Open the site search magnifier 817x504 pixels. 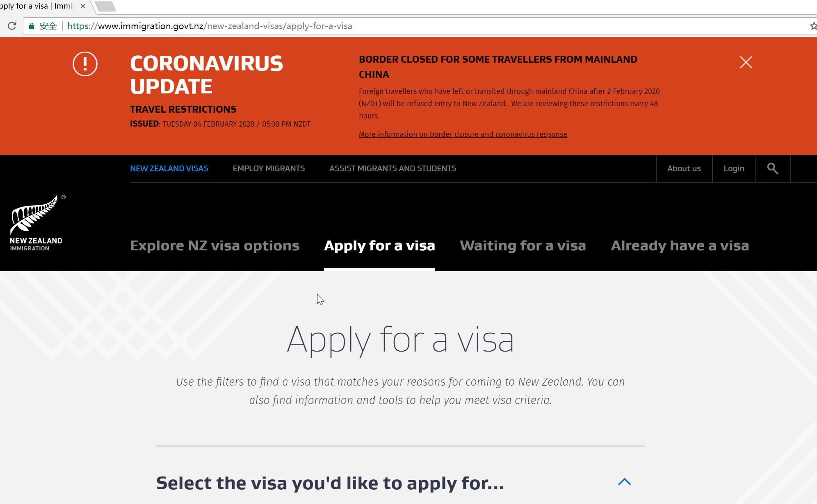(x=773, y=168)
